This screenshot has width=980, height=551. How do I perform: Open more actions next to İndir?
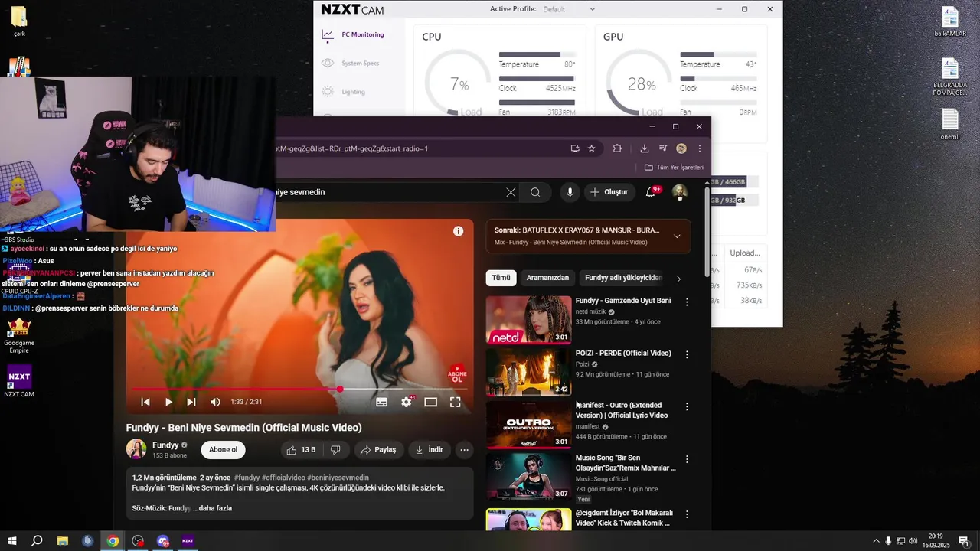click(x=464, y=450)
